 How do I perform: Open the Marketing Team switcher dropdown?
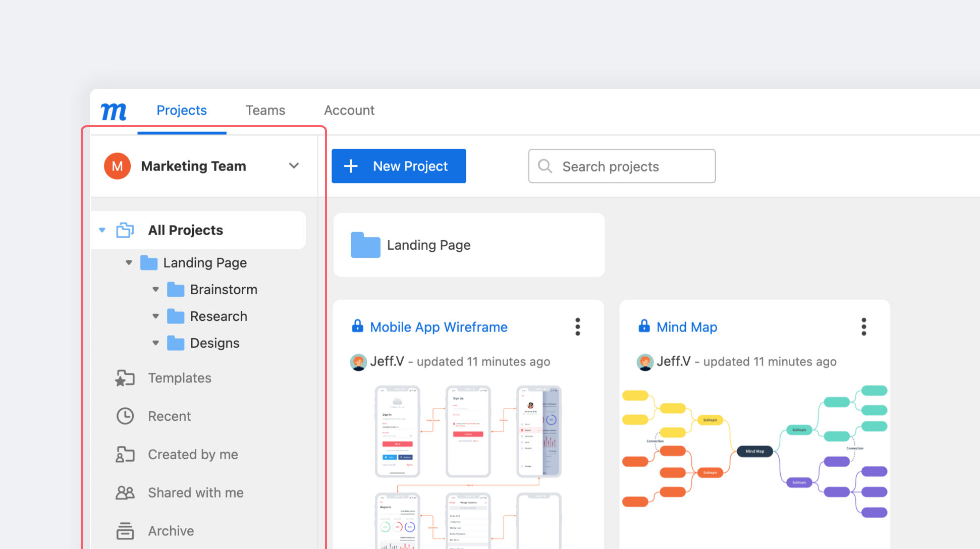click(x=294, y=166)
